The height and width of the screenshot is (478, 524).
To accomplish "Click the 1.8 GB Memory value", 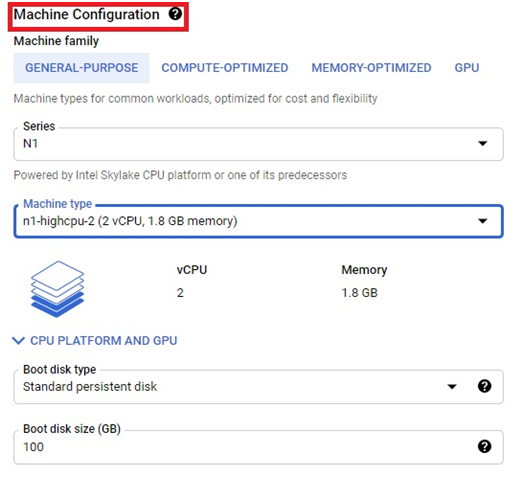I will pyautogui.click(x=360, y=293).
